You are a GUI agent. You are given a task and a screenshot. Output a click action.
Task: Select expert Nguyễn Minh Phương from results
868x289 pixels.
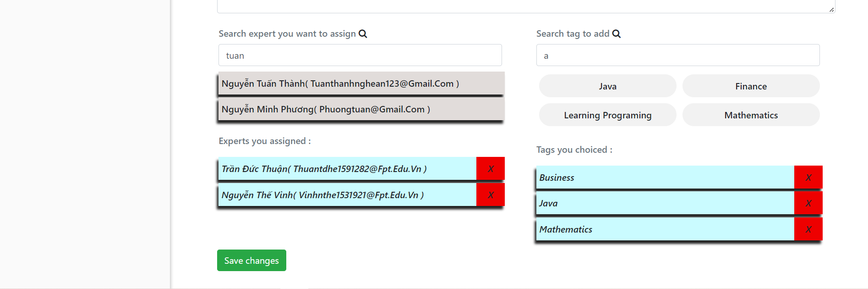tap(361, 109)
